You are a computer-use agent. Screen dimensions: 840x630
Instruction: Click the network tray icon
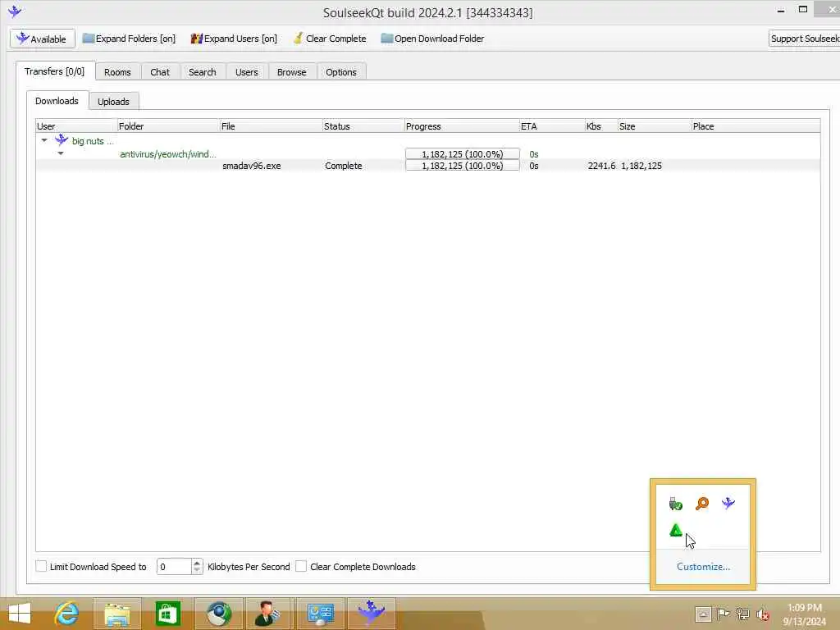(x=743, y=614)
